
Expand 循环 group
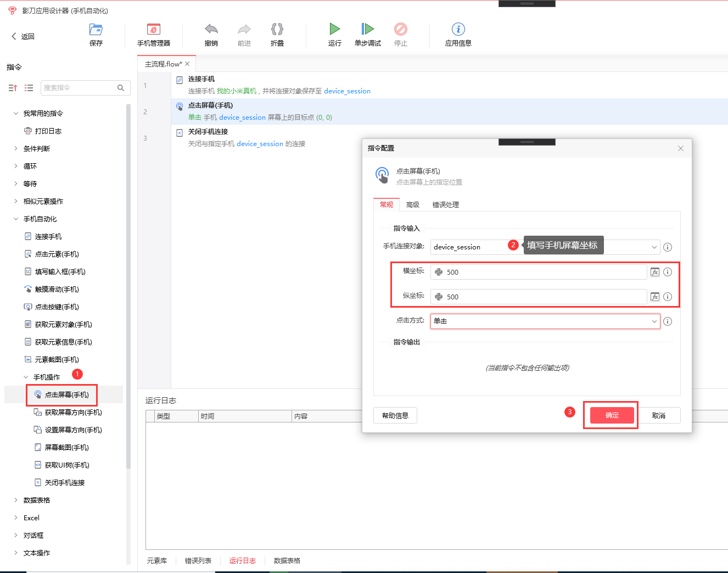(x=16, y=166)
